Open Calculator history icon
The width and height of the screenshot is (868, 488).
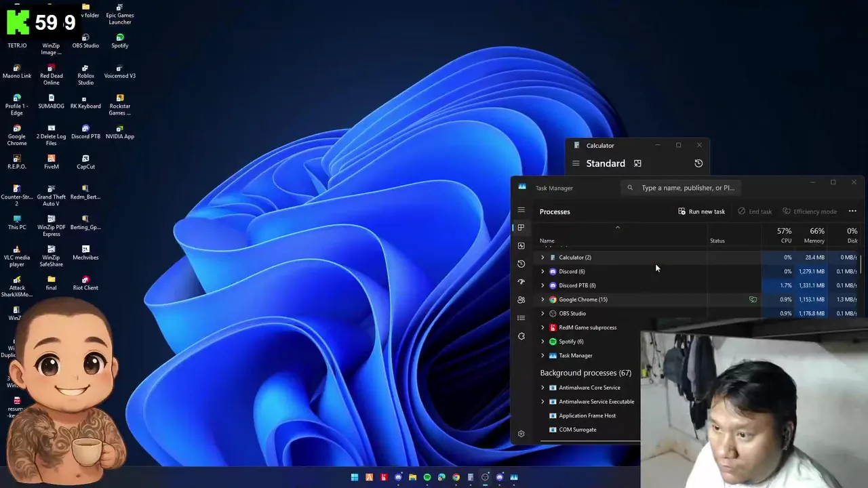coord(698,163)
